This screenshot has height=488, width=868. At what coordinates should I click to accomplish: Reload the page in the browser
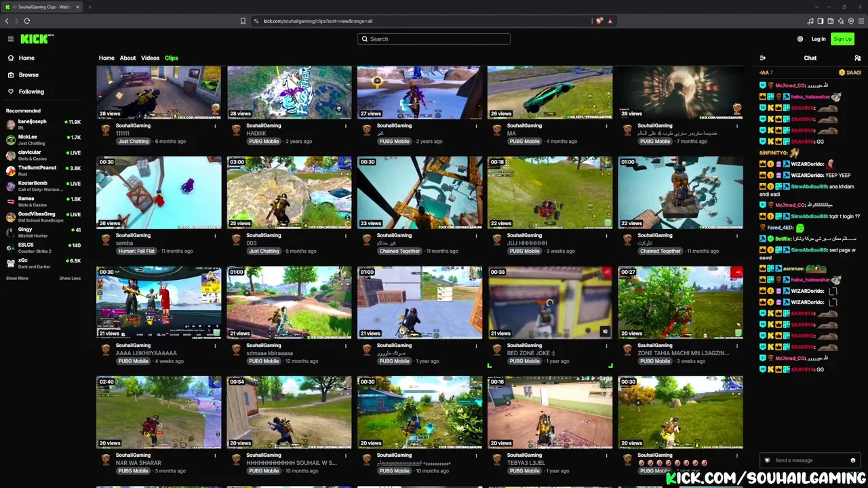(x=27, y=21)
